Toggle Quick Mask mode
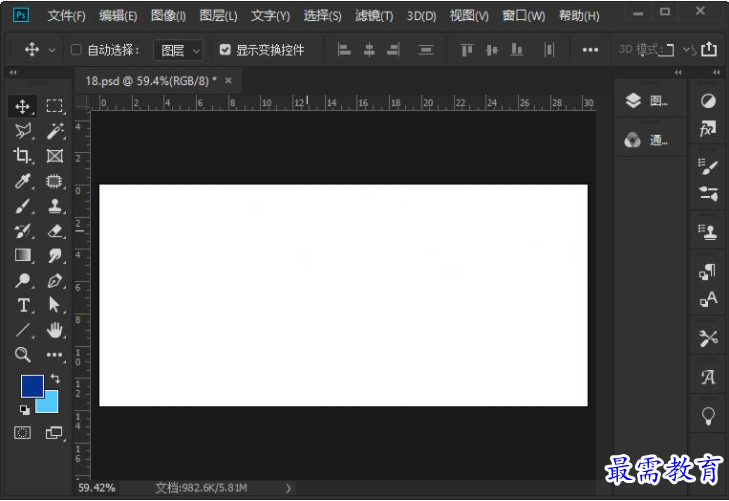Image resolution: width=729 pixels, height=501 pixels. click(22, 433)
